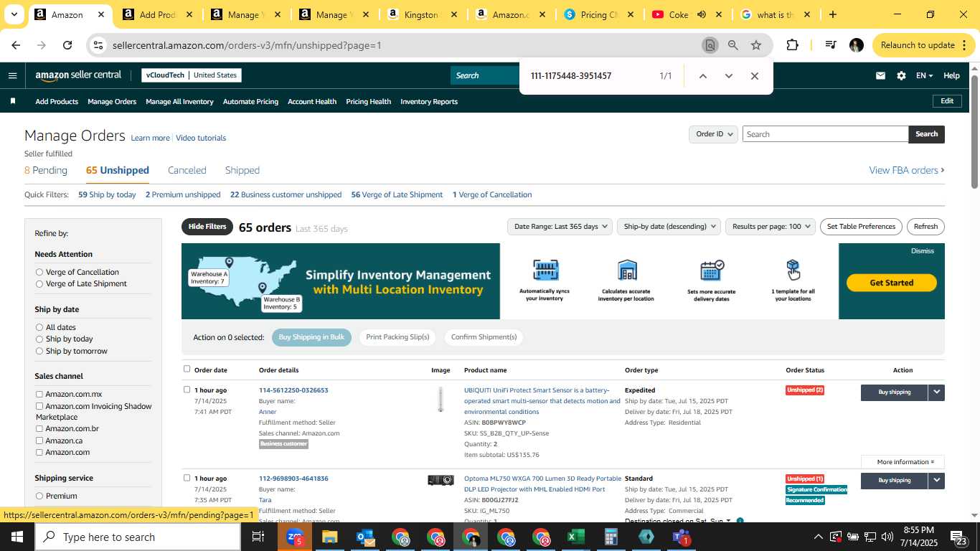Open a new browser tab

coord(832,14)
